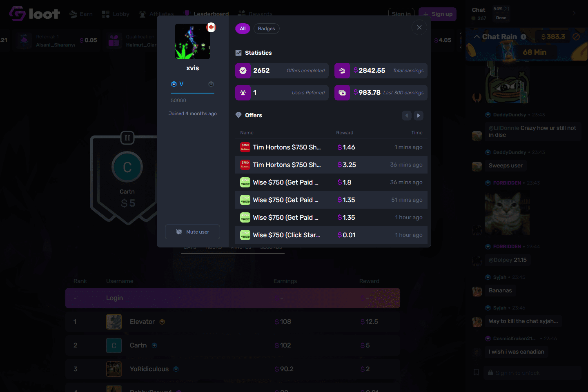Close the xvis profile popup

[419, 27]
